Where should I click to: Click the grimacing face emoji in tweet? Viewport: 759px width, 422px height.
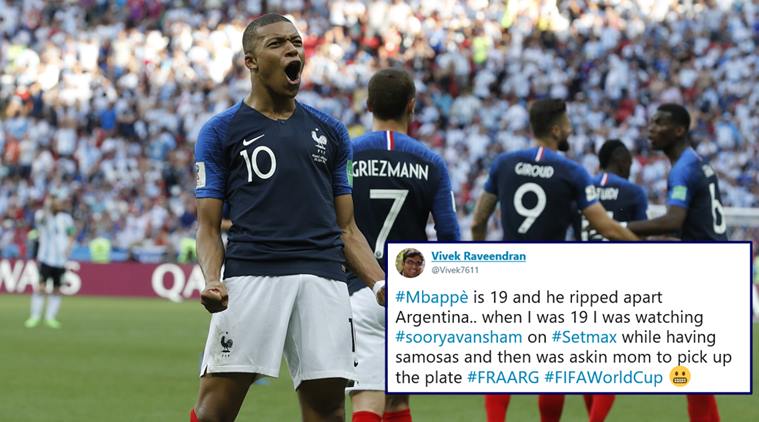pyautogui.click(x=680, y=377)
